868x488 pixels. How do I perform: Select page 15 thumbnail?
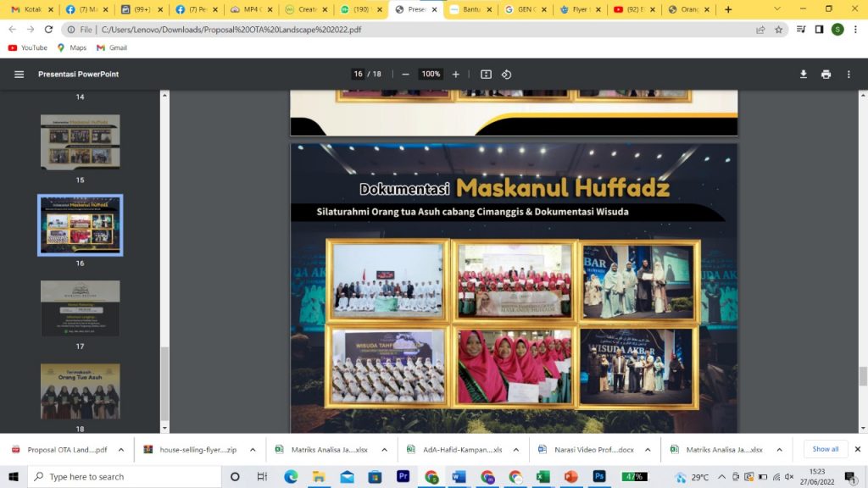[x=81, y=142]
